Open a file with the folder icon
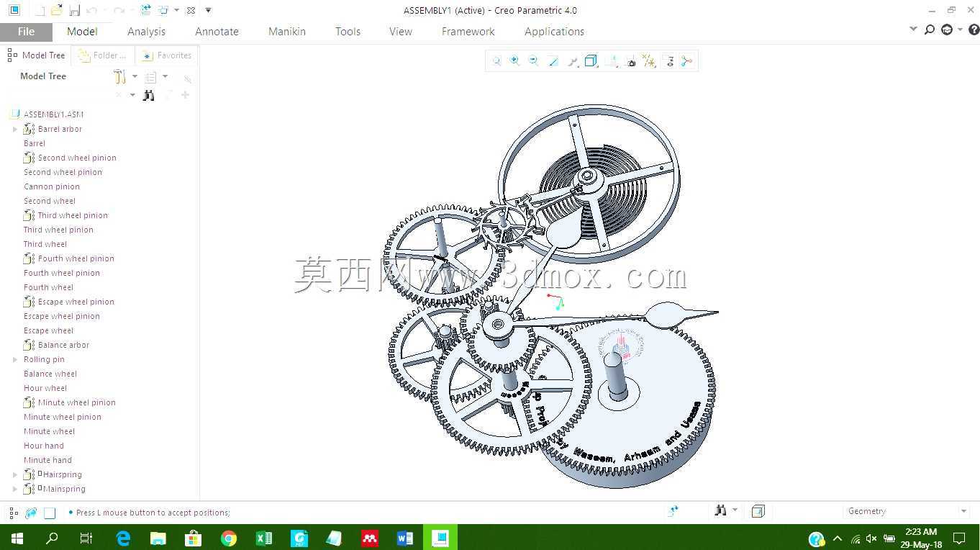 coord(56,11)
